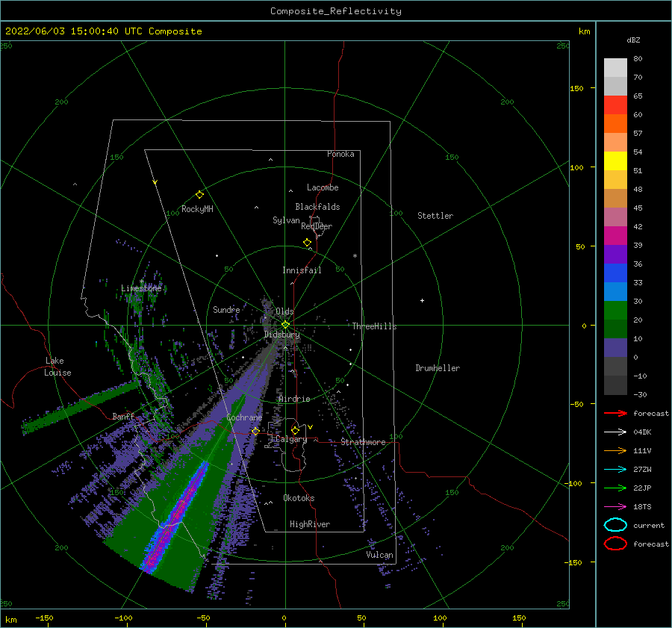Image resolution: width=672 pixels, height=628 pixels.
Task: Click the dBZ legend heading
Action: 633,40
